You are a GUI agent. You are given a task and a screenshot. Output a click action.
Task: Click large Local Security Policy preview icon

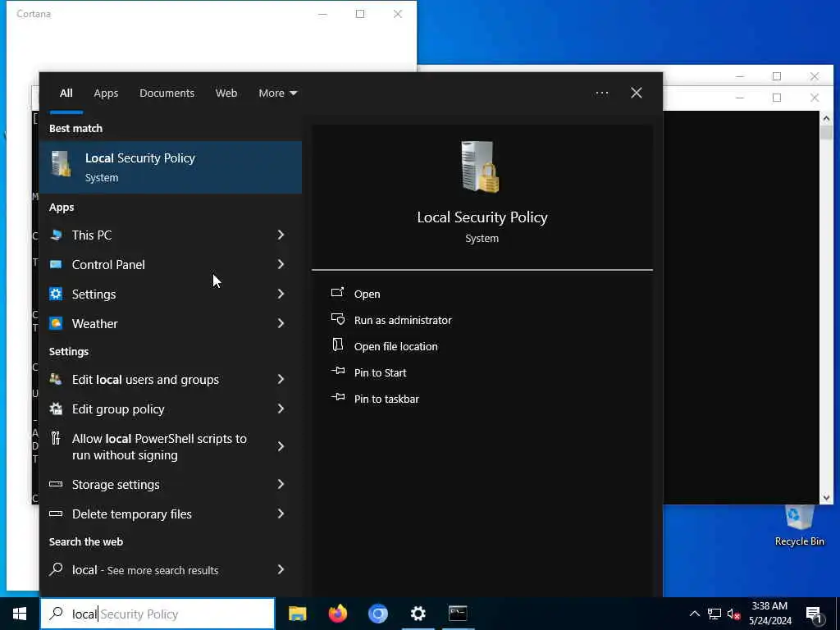[x=481, y=167]
